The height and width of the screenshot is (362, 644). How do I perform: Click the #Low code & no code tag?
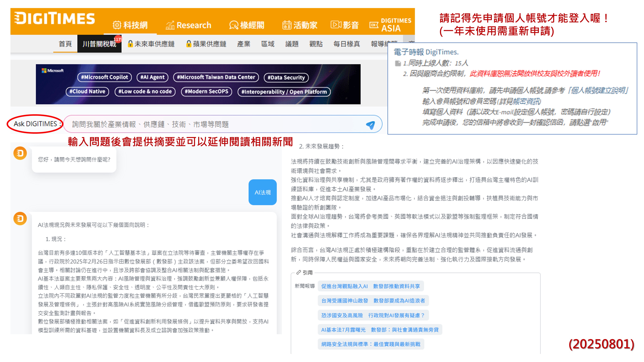pyautogui.click(x=145, y=91)
